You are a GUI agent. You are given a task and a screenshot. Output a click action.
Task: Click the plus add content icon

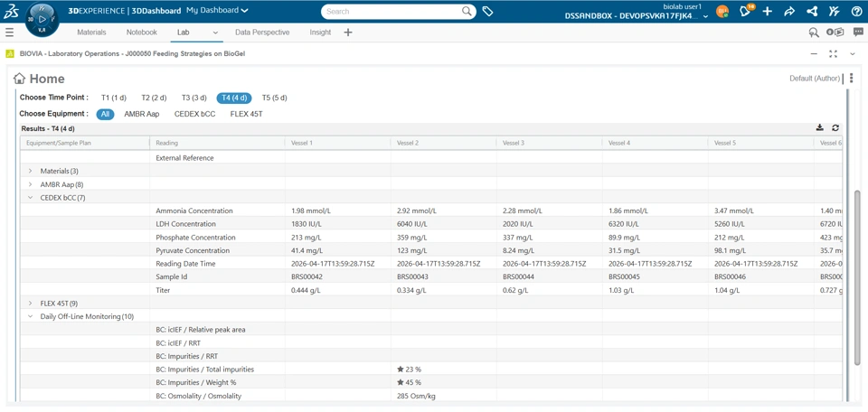[x=768, y=11]
